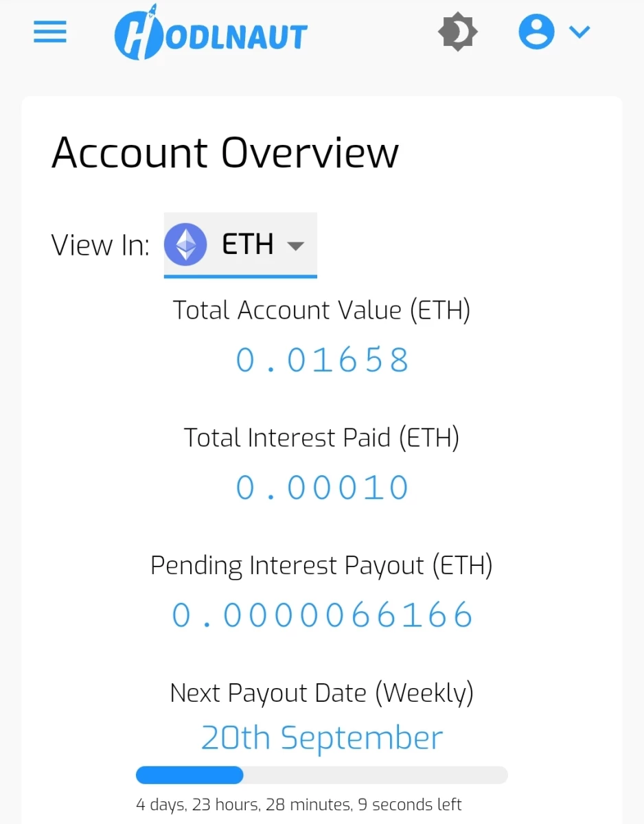This screenshot has width=644, height=824.
Task: Open the hamburger navigation menu
Action: click(50, 32)
